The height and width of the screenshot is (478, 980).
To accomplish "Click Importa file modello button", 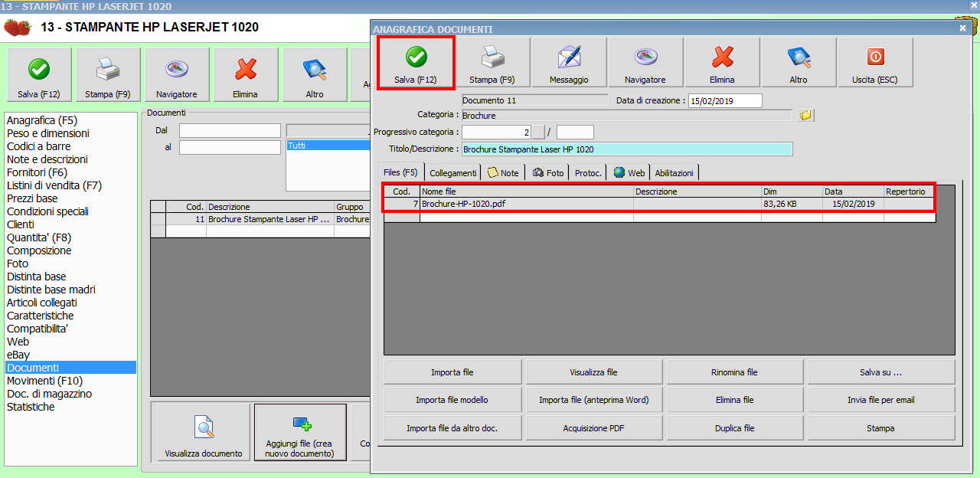I will (x=452, y=400).
